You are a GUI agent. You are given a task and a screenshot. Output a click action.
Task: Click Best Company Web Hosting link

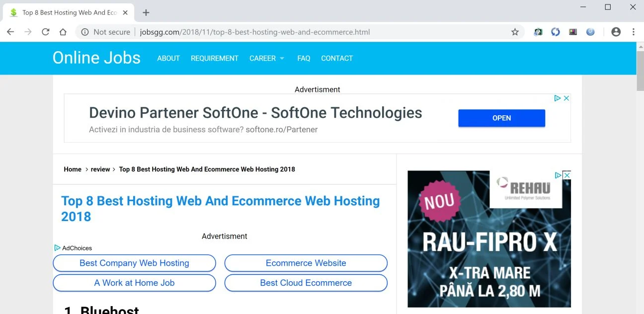[134, 263]
